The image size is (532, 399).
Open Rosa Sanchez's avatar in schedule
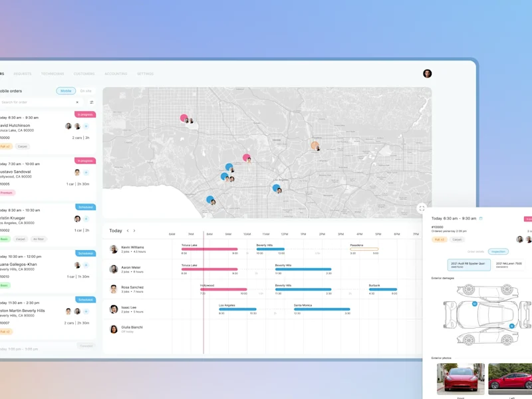114,289
